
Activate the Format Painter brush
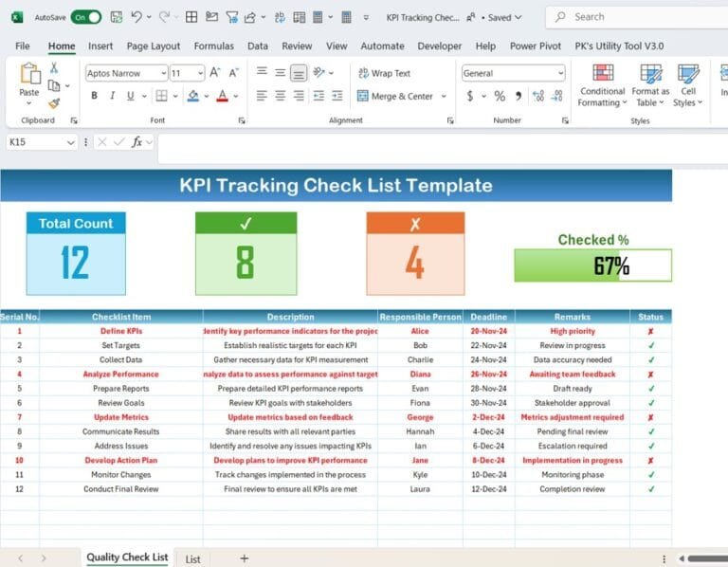tap(54, 103)
